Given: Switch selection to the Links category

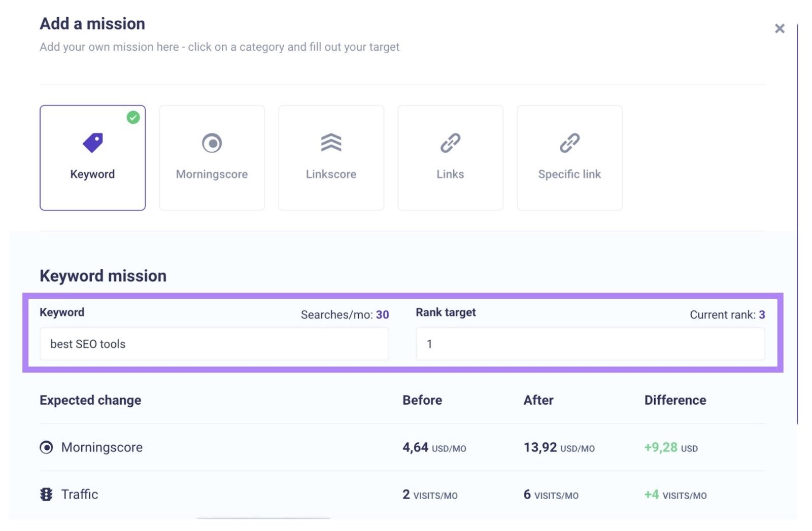Looking at the screenshot, I should click(450, 157).
